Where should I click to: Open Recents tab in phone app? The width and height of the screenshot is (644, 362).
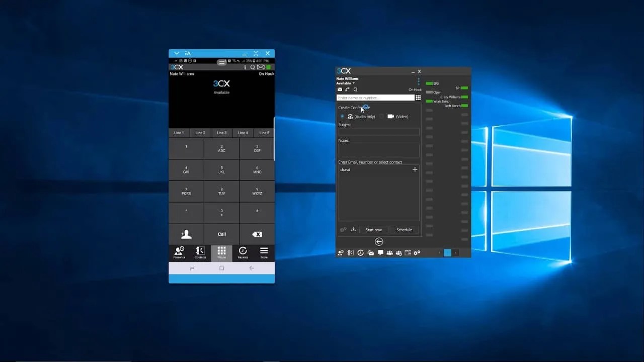pos(243,253)
